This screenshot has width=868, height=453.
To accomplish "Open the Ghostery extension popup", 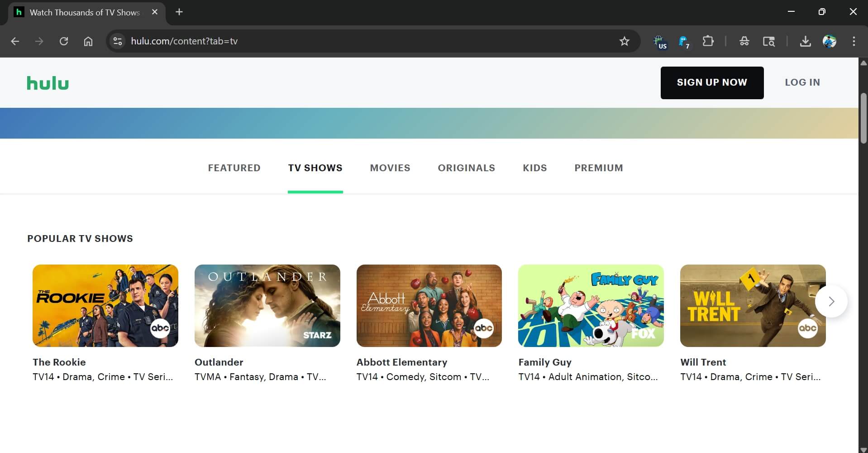I will click(684, 41).
